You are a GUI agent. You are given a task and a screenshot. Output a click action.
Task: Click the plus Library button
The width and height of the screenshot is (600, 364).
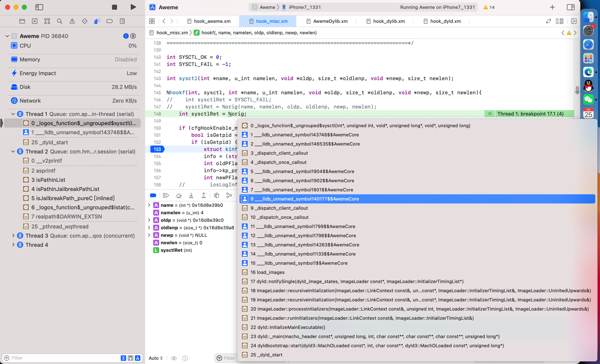[x=552, y=7]
